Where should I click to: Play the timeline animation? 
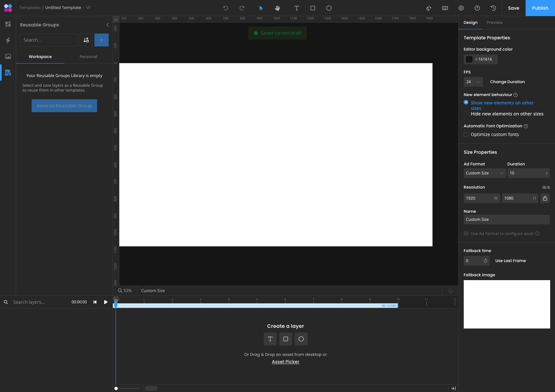(x=106, y=302)
